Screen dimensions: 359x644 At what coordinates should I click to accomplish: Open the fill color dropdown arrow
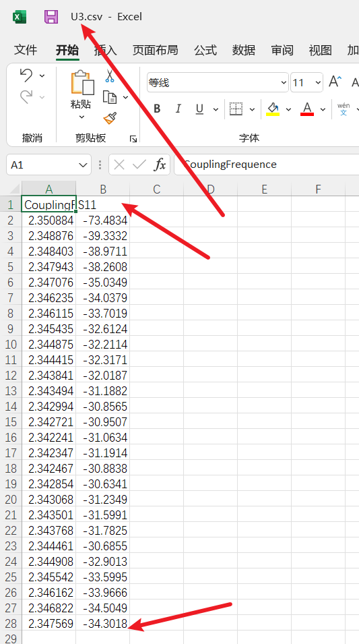[x=288, y=109]
